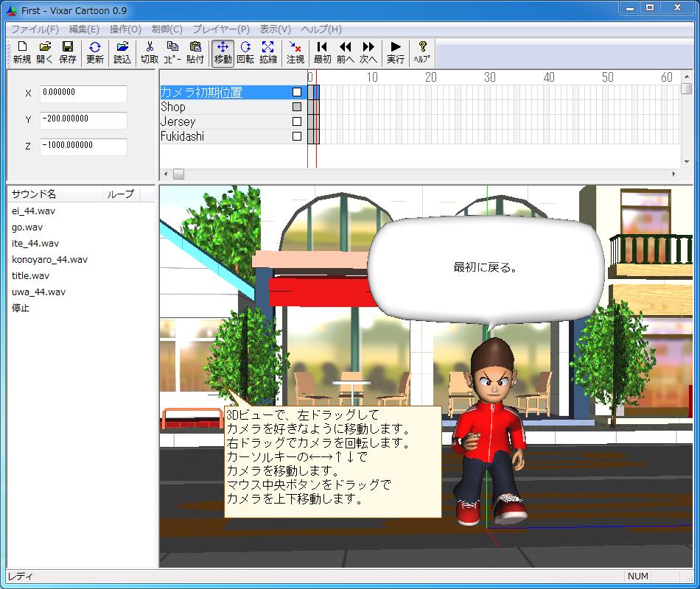Click the 更新 (Update) toolbar icon

pyautogui.click(x=96, y=52)
